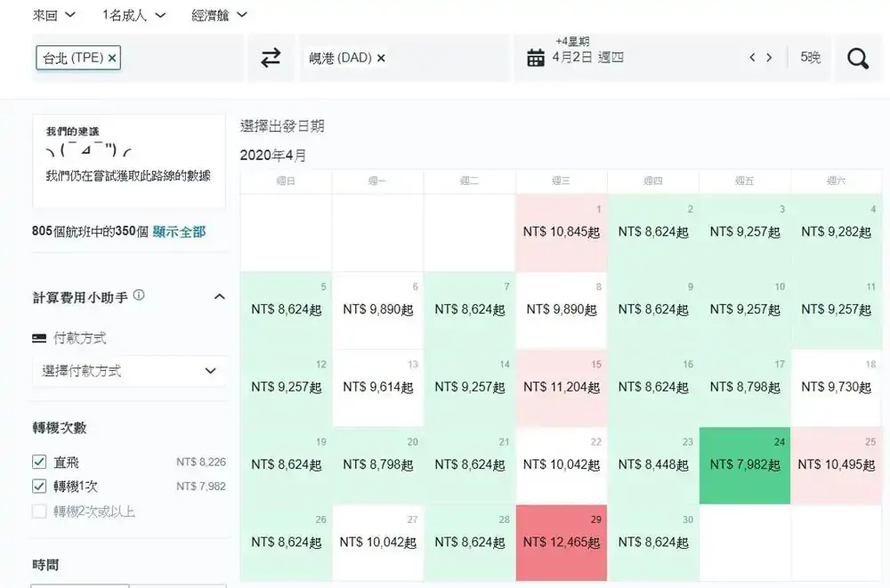
Task: Go to next date with right arrow
Action: pyautogui.click(x=769, y=58)
